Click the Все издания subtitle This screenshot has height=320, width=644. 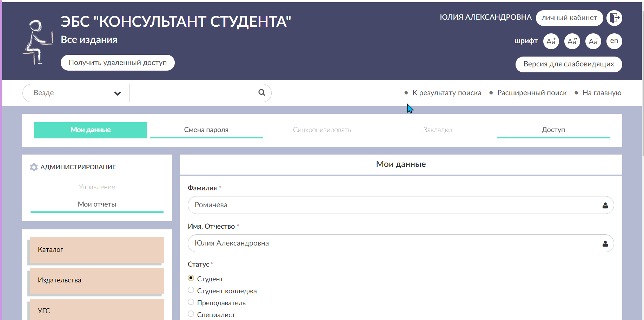click(89, 40)
